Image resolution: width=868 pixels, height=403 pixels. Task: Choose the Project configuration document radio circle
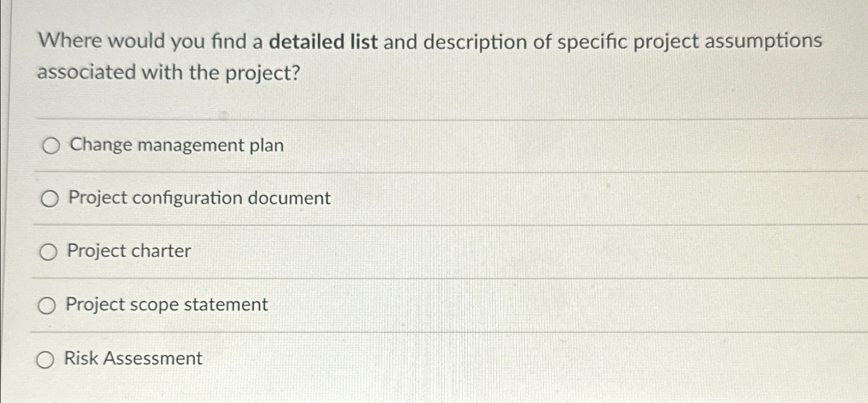[x=49, y=199]
